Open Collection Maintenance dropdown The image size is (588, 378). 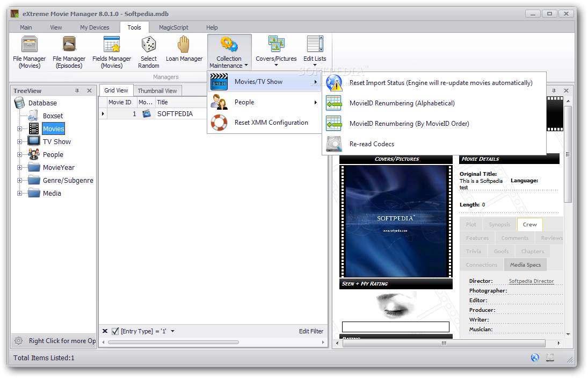click(229, 52)
